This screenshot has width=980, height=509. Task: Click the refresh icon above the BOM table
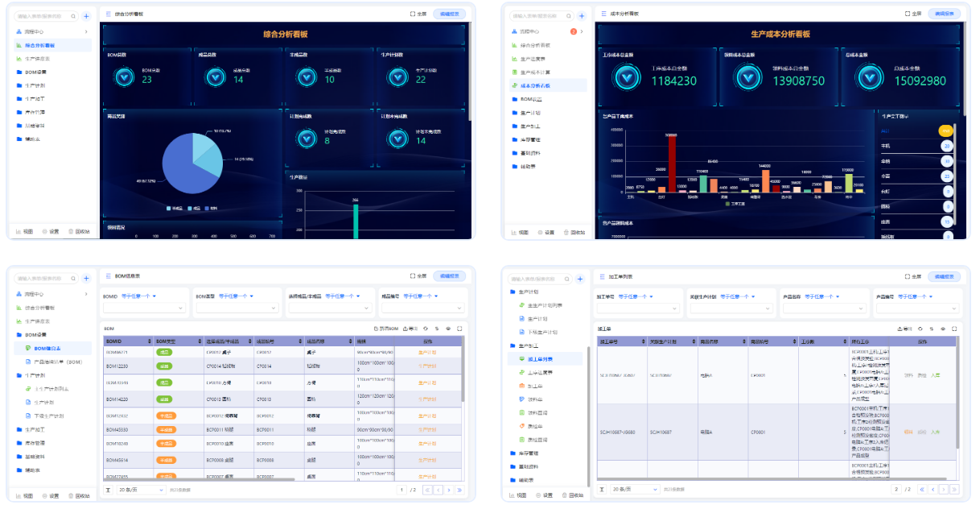(x=426, y=329)
